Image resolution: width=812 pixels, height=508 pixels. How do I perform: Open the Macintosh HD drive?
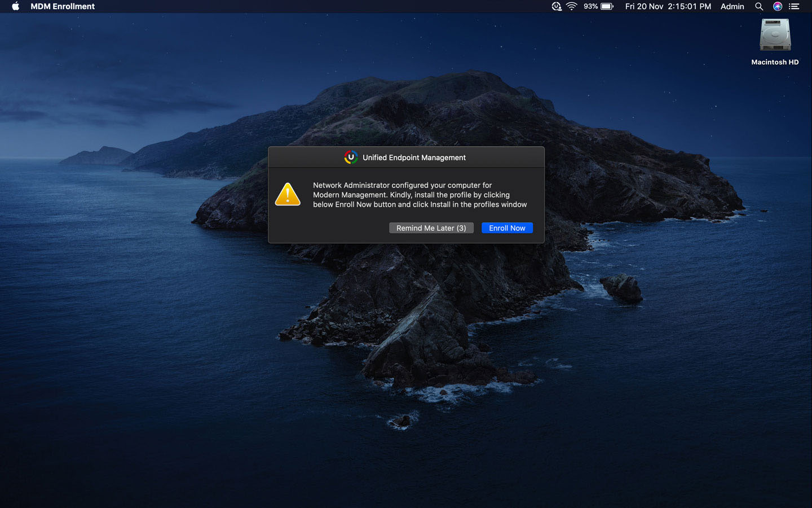coord(775,35)
